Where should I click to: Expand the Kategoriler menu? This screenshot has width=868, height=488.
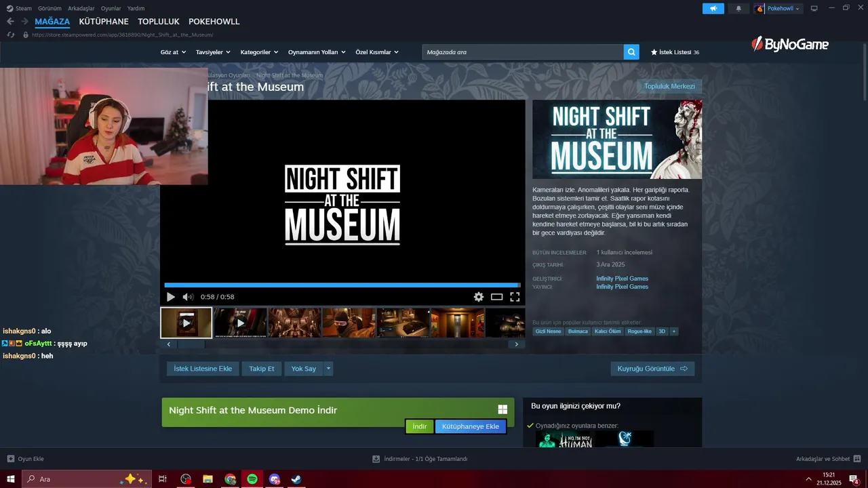click(x=260, y=52)
